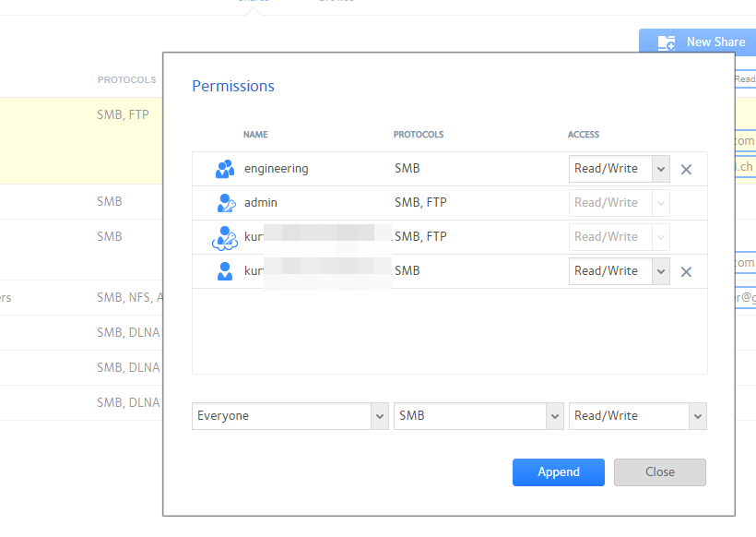
Task: Open the SMB protocol dropdown at the bottom
Action: [478, 416]
